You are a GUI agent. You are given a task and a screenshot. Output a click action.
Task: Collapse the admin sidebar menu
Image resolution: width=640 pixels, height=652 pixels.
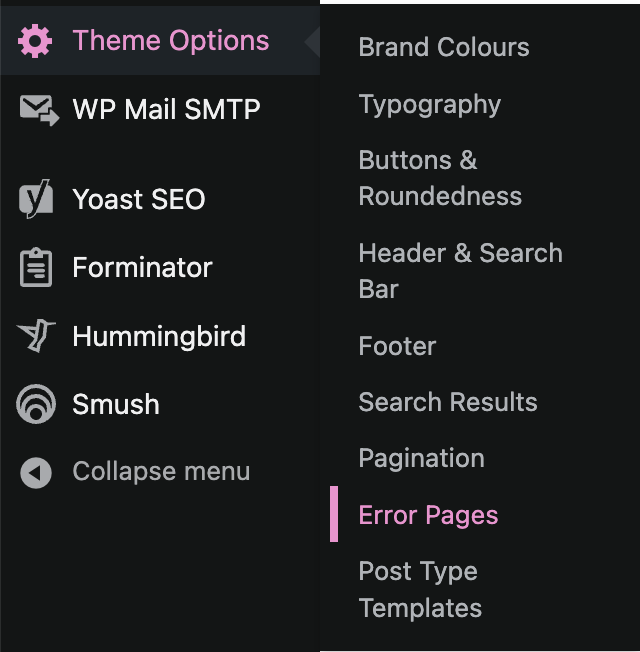(161, 472)
